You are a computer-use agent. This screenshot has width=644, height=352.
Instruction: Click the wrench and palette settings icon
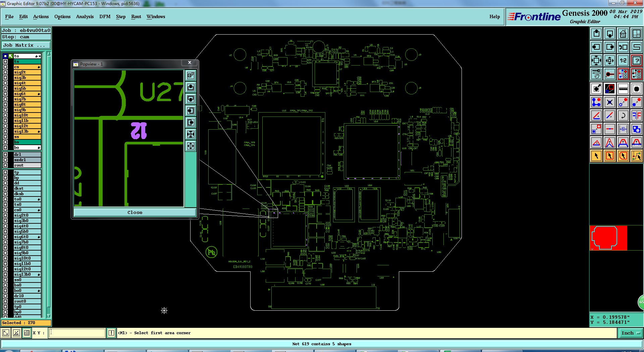pyautogui.click(x=596, y=74)
